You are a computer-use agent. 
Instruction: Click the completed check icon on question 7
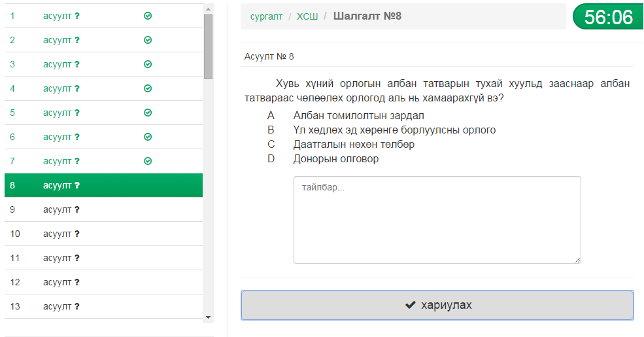(148, 162)
